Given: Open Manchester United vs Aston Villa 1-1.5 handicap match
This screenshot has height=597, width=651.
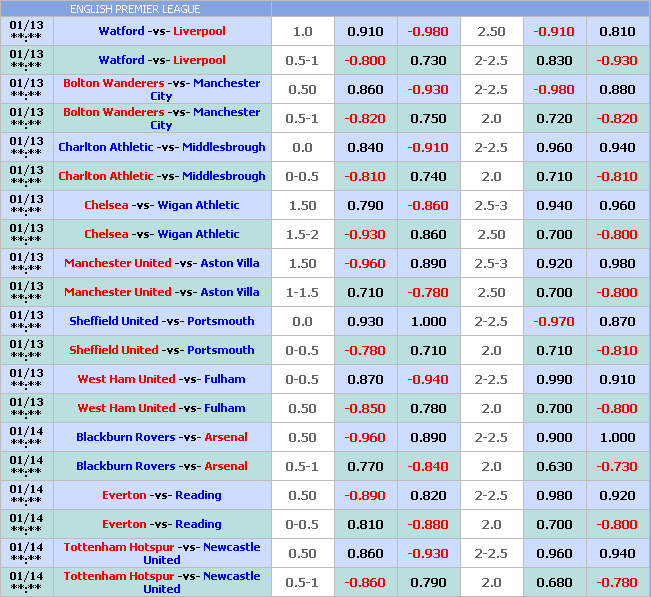Looking at the screenshot, I should (162, 292).
